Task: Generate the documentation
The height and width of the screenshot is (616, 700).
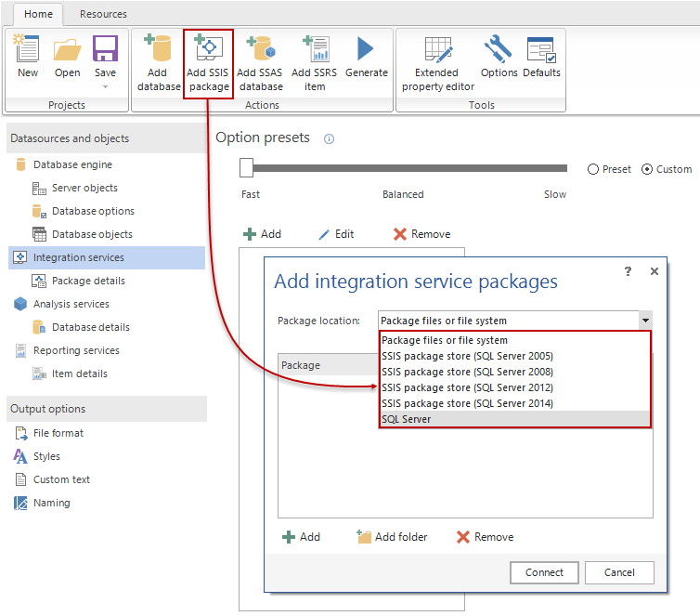Action: tap(367, 56)
